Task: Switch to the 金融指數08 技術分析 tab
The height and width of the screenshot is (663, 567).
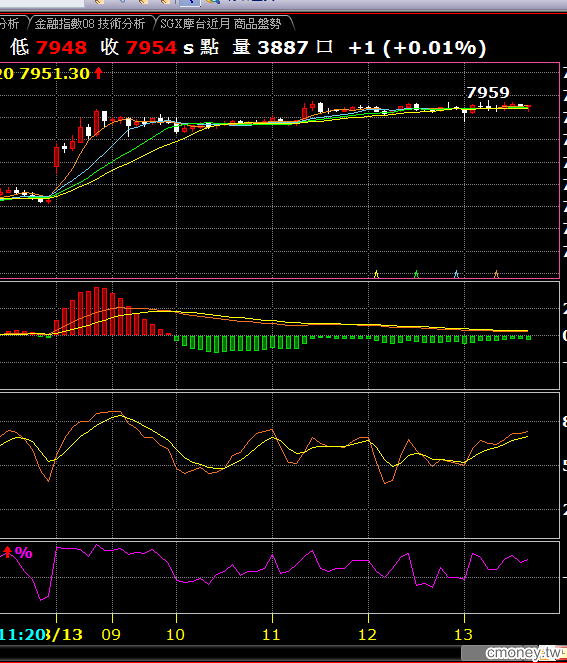Action: coord(90,24)
